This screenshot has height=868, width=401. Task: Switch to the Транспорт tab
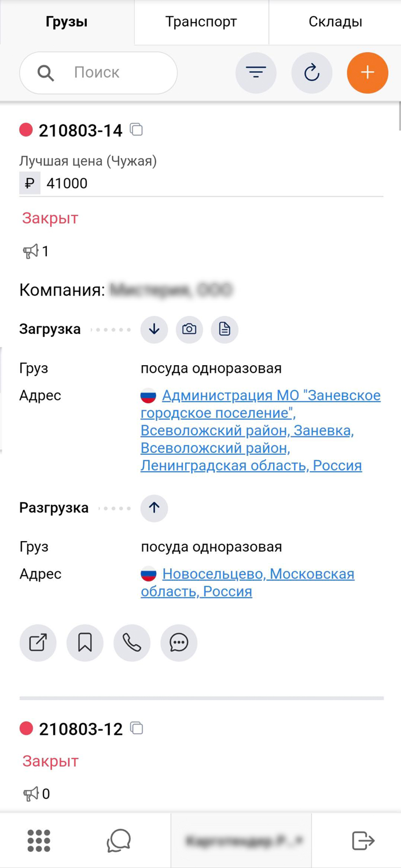tap(201, 22)
